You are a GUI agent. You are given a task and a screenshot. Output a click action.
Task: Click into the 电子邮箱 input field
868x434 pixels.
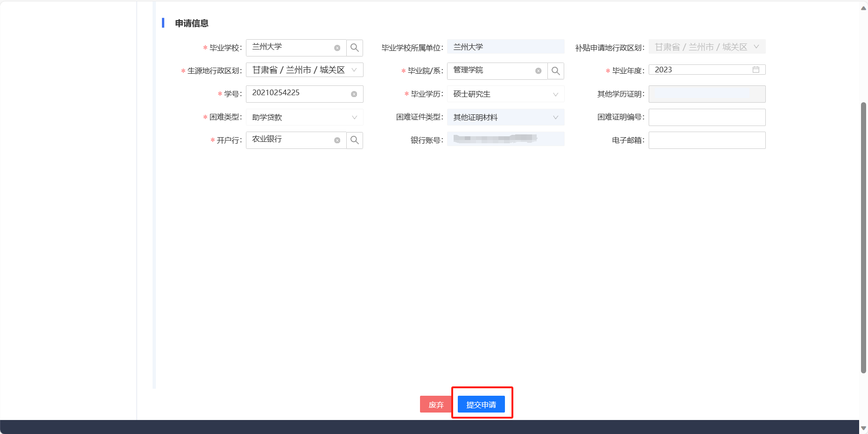pyautogui.click(x=707, y=140)
